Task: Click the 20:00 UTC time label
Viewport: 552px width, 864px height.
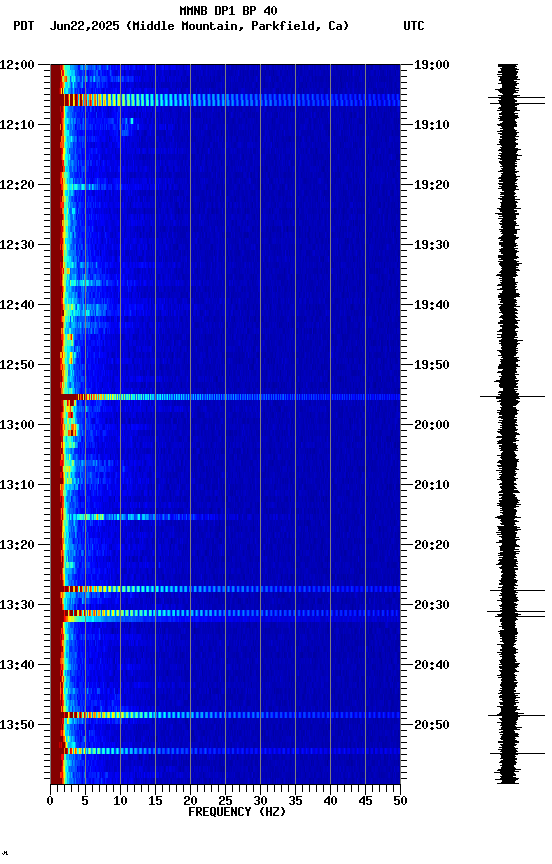Action: point(432,425)
